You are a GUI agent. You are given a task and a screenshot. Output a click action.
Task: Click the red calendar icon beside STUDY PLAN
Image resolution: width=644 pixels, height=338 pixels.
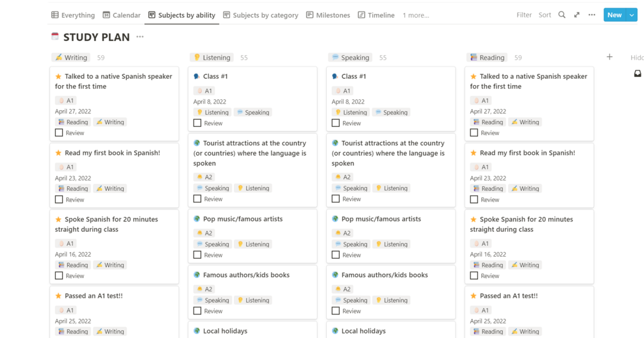[55, 36]
